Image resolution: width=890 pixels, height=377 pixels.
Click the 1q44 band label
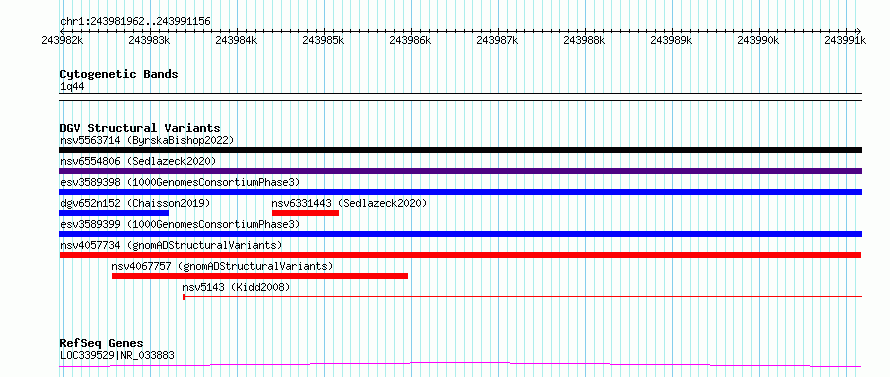point(72,86)
